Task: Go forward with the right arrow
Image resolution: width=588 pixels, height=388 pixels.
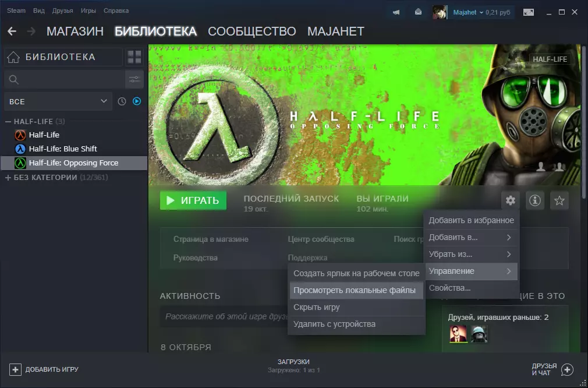Action: (31, 31)
